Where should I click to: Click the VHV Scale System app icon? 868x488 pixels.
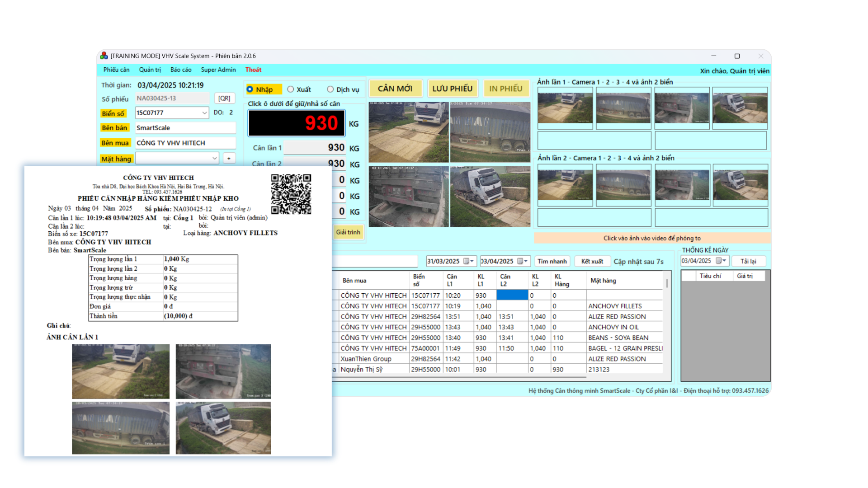click(104, 56)
